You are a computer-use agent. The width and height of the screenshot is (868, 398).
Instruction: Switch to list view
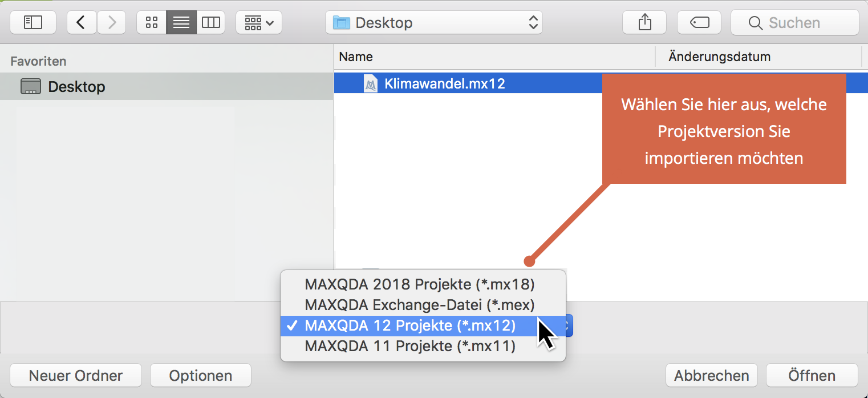(x=181, y=23)
